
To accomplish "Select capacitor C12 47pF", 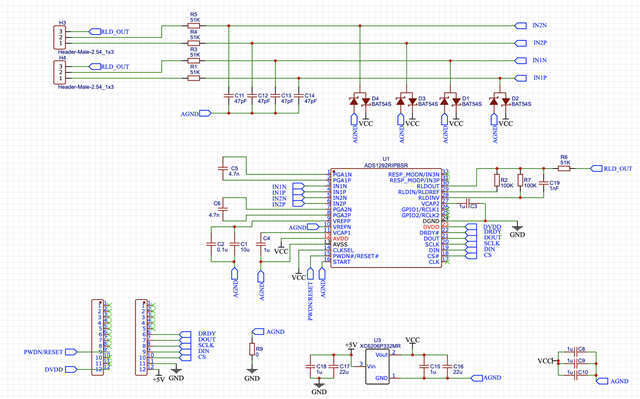I will point(252,96).
